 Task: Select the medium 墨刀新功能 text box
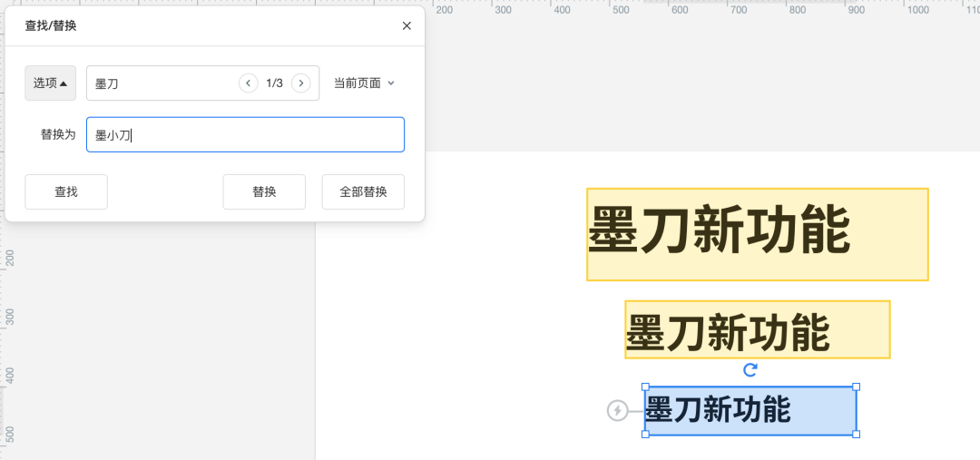[x=758, y=329]
